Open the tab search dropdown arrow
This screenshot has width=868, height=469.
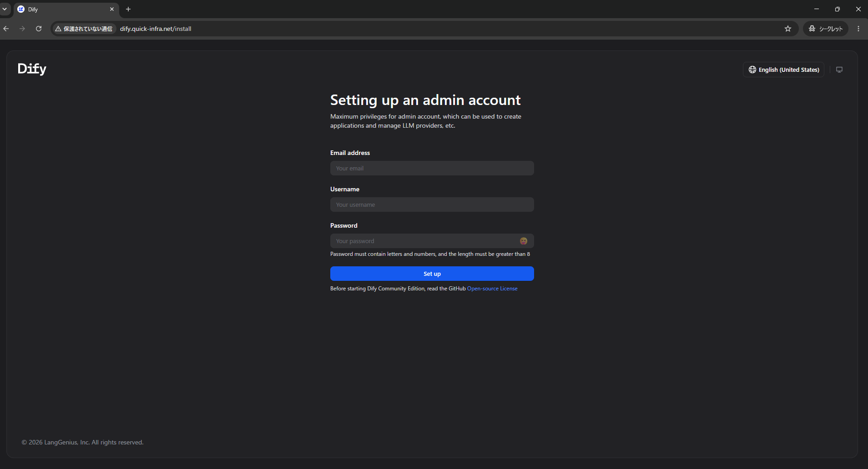click(x=5, y=9)
